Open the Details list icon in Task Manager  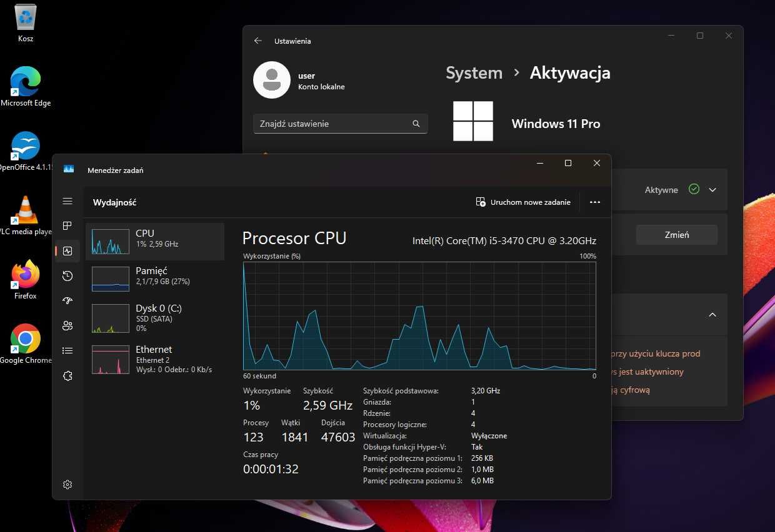(x=67, y=351)
